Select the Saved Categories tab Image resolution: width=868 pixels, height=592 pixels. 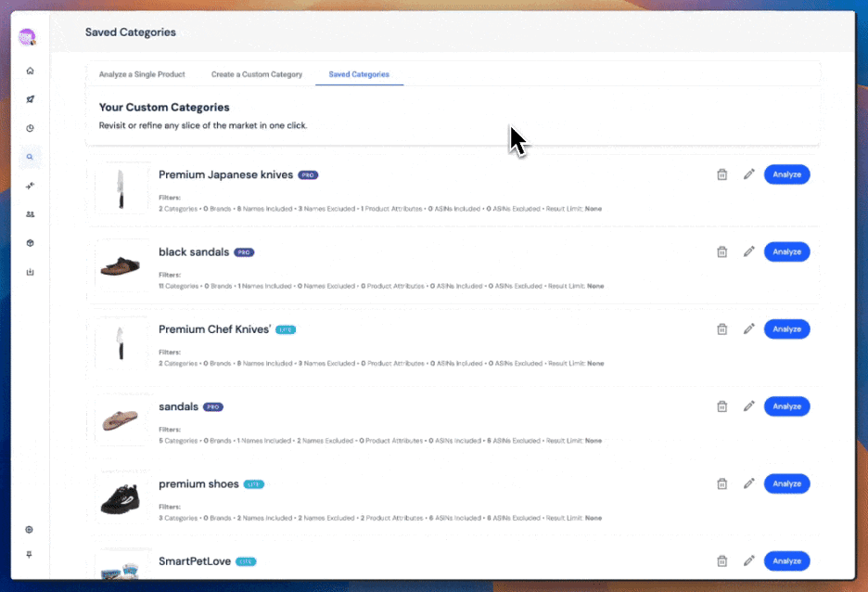pos(359,74)
